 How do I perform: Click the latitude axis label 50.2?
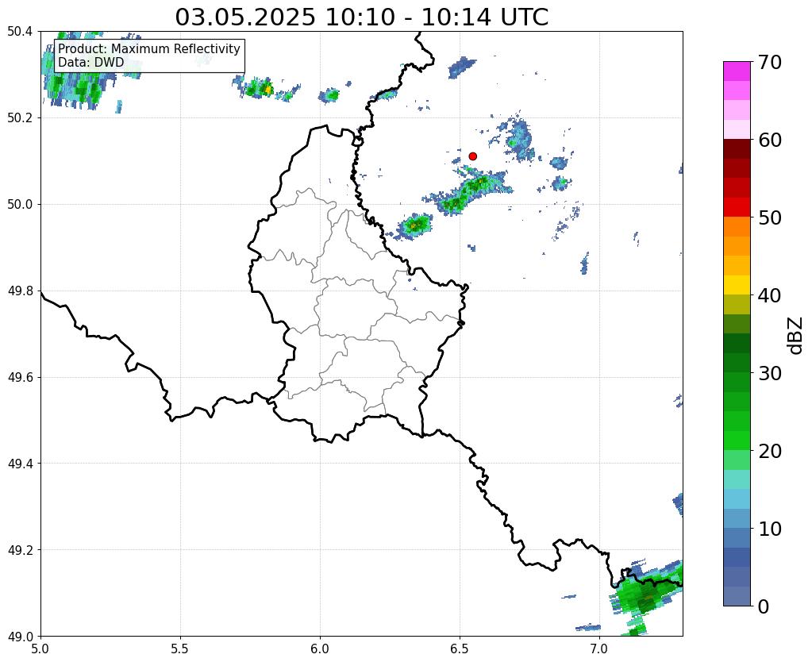[x=20, y=118]
